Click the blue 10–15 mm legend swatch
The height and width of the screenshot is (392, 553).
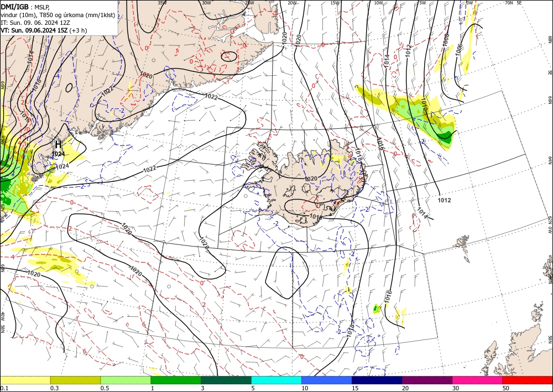327,380
